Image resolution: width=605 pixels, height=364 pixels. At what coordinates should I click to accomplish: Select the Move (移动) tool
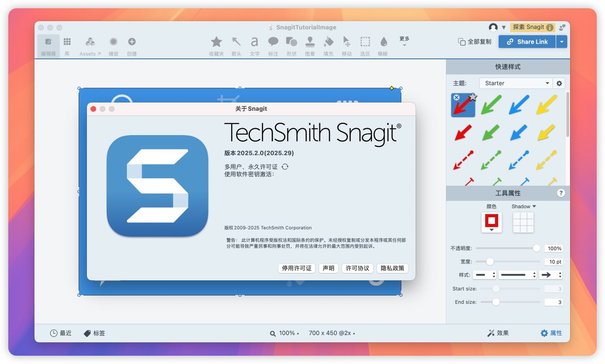point(347,46)
